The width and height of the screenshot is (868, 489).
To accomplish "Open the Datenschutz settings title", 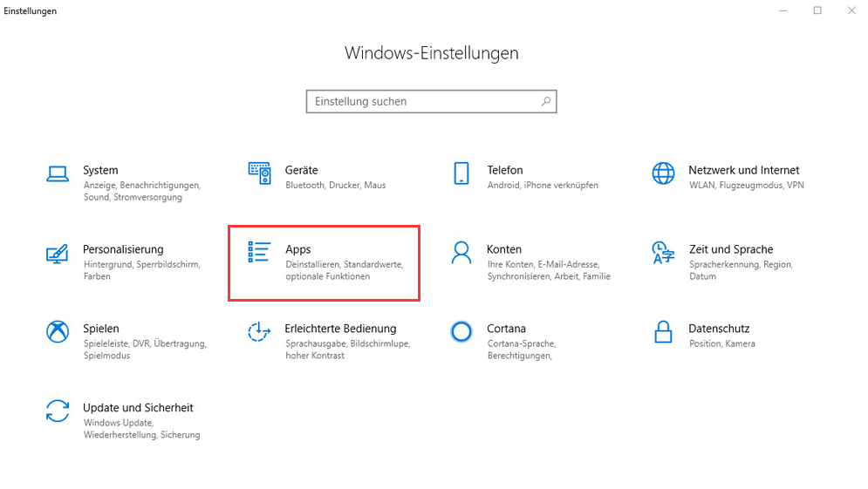I will 719,329.
